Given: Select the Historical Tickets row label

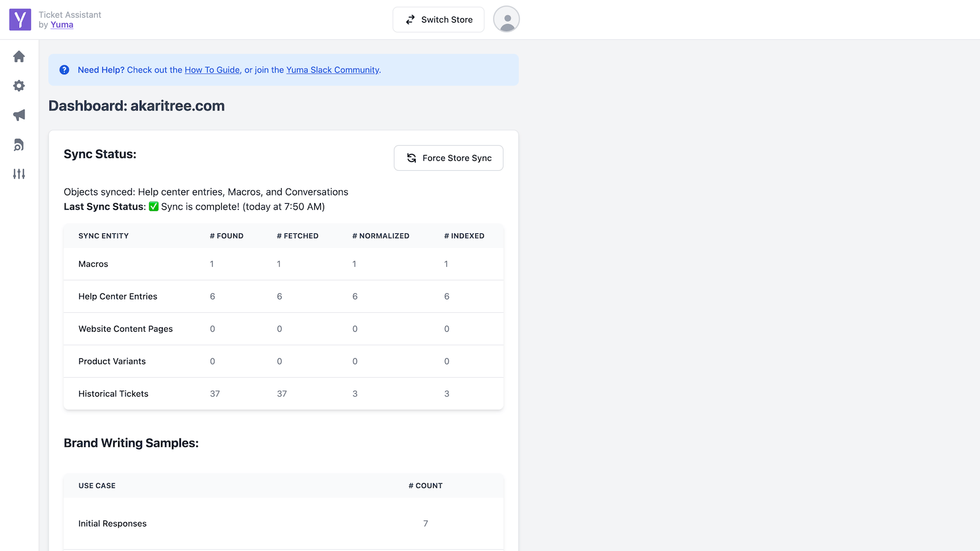Looking at the screenshot, I should (113, 394).
